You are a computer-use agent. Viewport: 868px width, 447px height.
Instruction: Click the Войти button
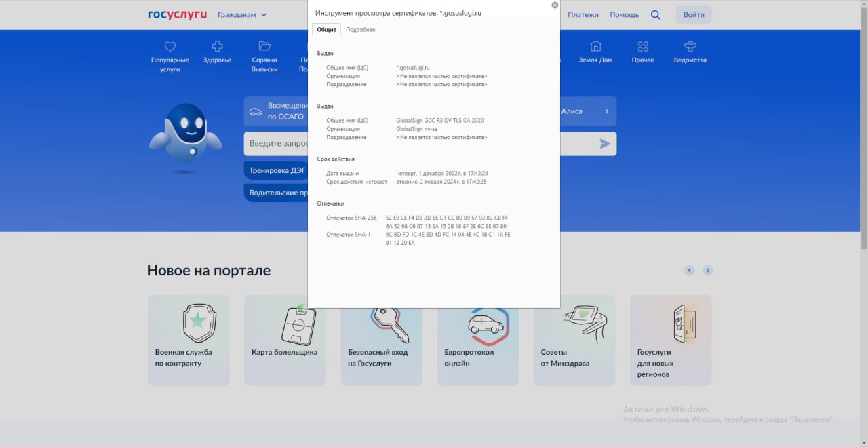point(694,15)
